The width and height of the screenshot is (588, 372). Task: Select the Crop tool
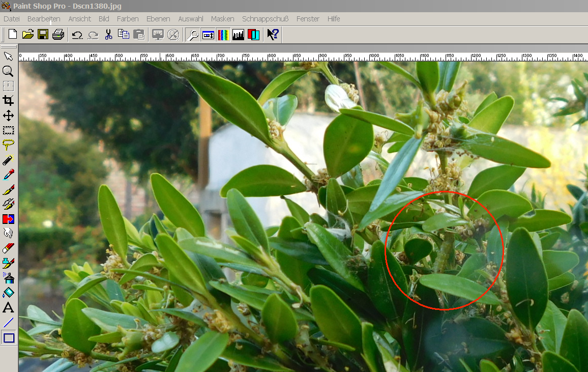[x=8, y=100]
